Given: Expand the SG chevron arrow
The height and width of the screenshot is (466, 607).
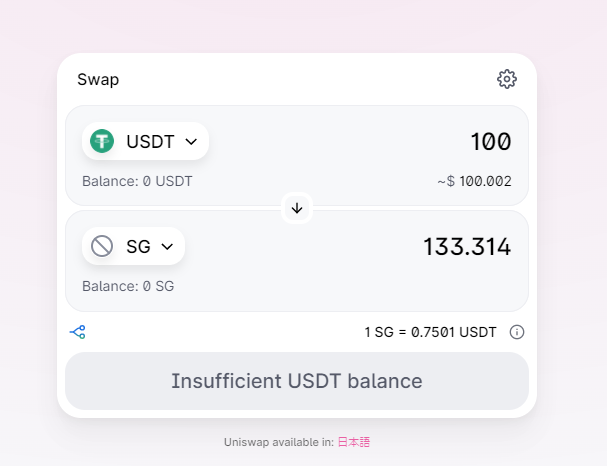Looking at the screenshot, I should pos(167,246).
